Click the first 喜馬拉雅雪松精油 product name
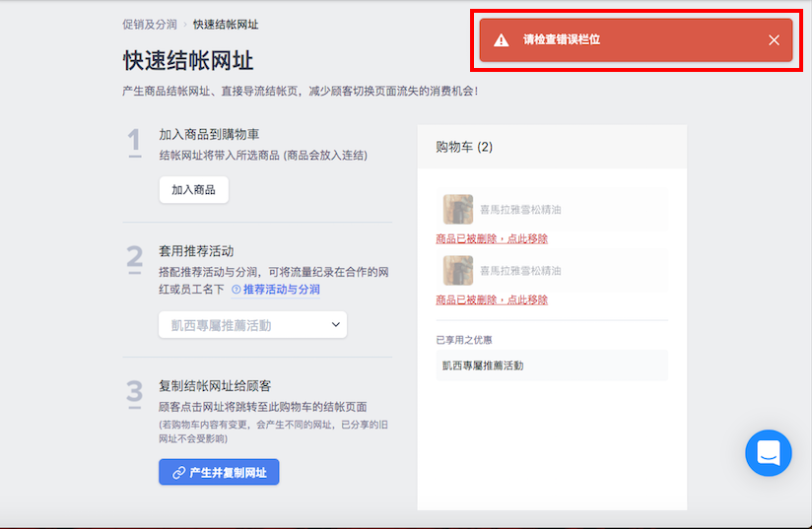Screen dimensions: 812x529 (x=520, y=210)
